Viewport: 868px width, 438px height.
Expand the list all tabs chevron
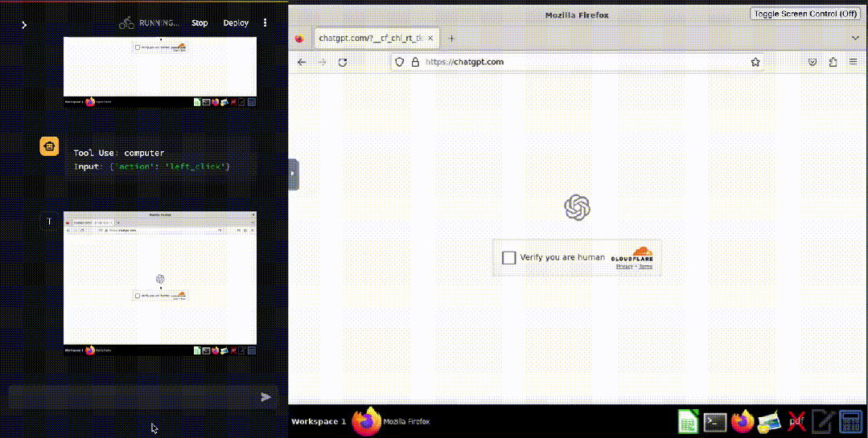pyautogui.click(x=854, y=38)
